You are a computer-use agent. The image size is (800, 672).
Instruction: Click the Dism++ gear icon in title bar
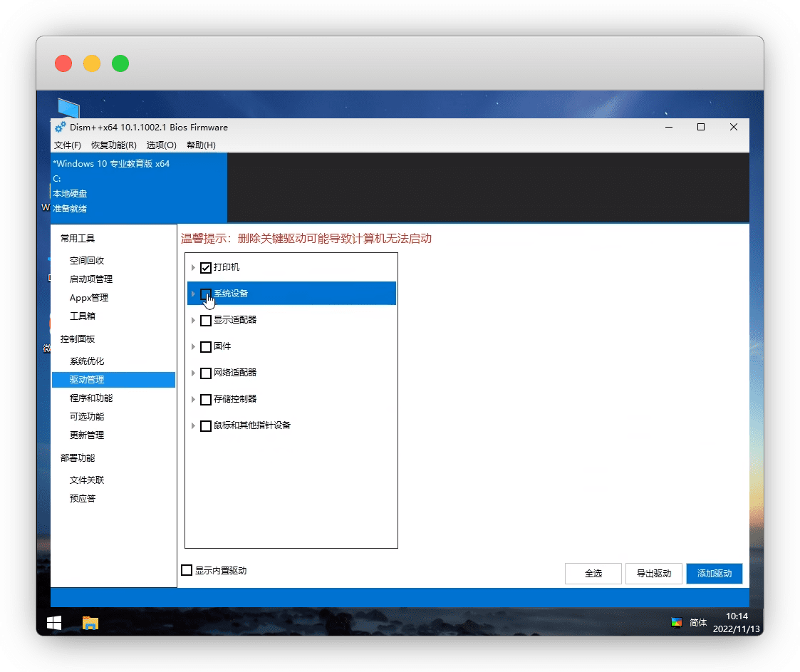click(60, 128)
